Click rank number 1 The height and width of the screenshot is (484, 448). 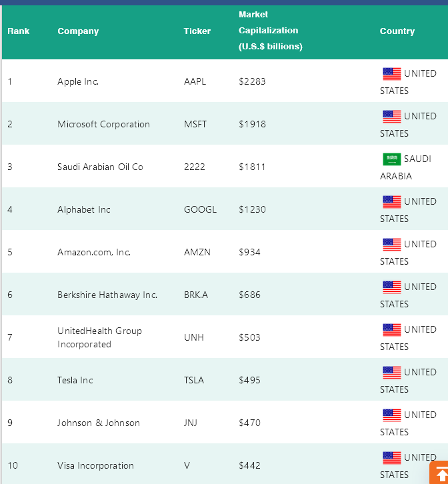coord(10,81)
